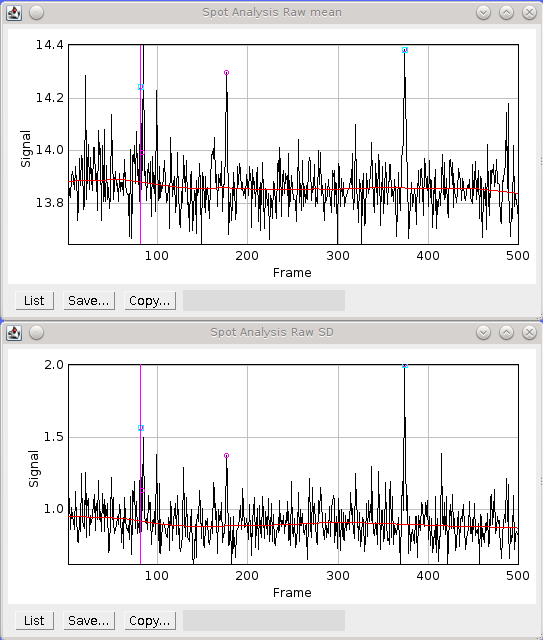Click Save... in the Raw SD window
Image resolution: width=543 pixels, height=640 pixels.
(89, 621)
